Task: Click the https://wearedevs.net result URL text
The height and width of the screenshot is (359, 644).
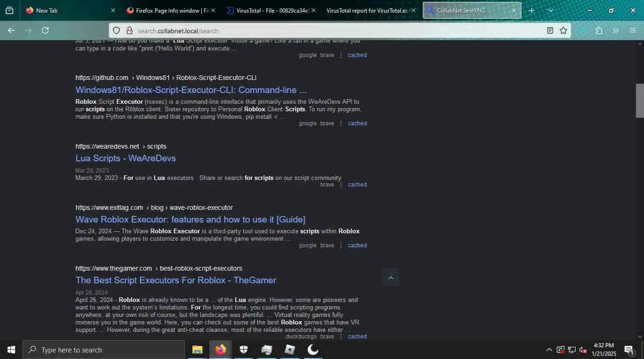Action: pyautogui.click(x=107, y=146)
